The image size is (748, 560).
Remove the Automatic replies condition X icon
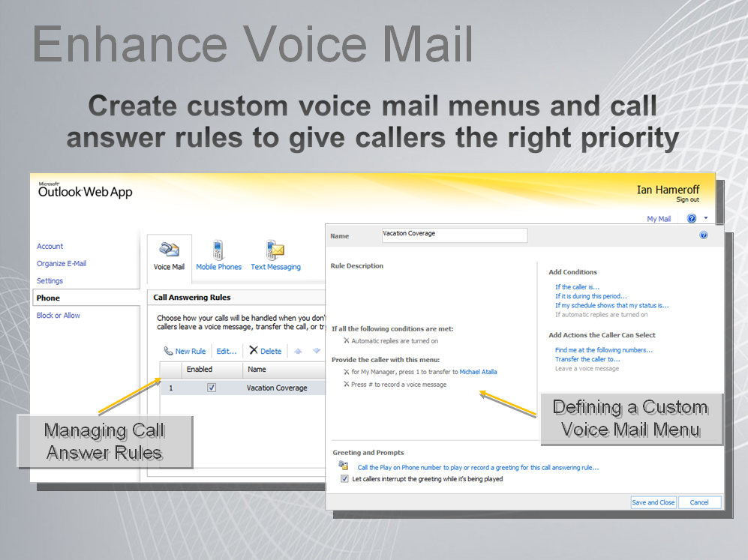click(x=346, y=341)
